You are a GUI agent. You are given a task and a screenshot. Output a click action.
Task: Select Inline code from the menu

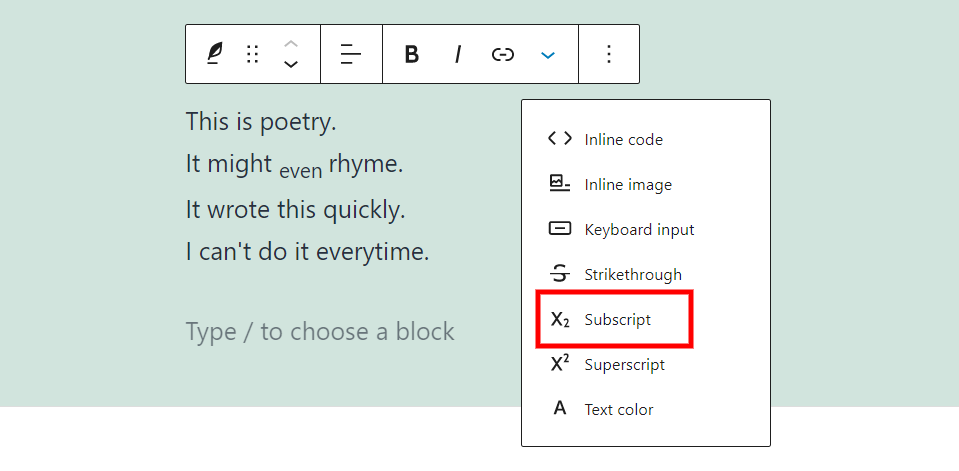click(x=623, y=140)
